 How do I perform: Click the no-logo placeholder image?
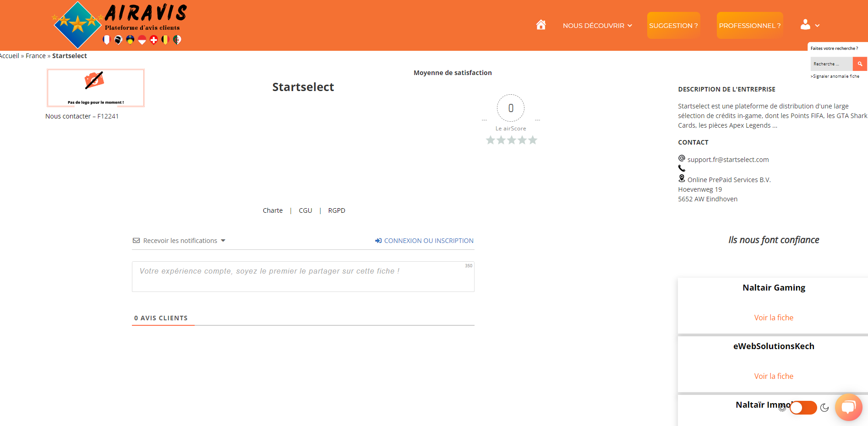click(x=96, y=88)
